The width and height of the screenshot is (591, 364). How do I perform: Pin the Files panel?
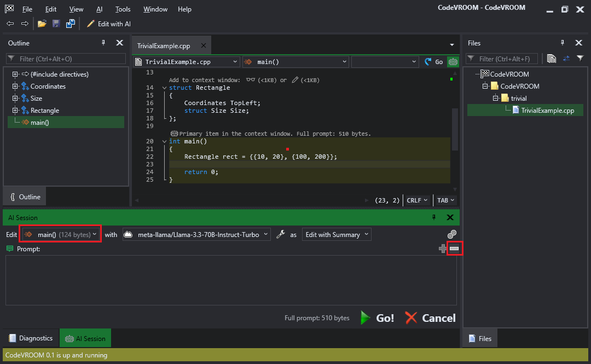click(x=563, y=43)
